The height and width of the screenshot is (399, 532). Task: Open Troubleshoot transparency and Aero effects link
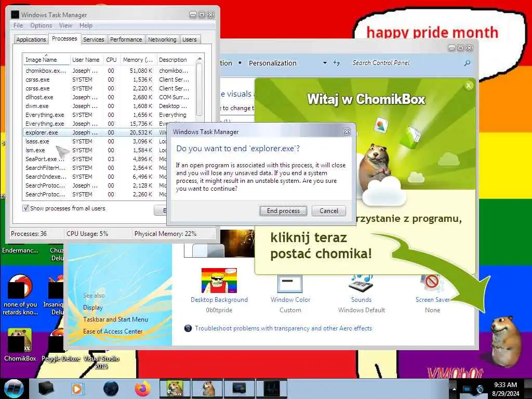[283, 328]
